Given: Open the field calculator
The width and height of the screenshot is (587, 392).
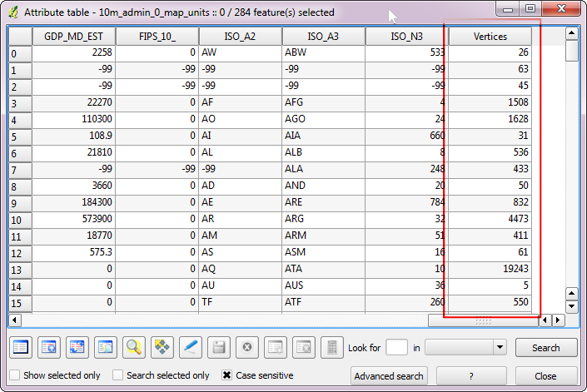Looking at the screenshot, I should (x=332, y=348).
